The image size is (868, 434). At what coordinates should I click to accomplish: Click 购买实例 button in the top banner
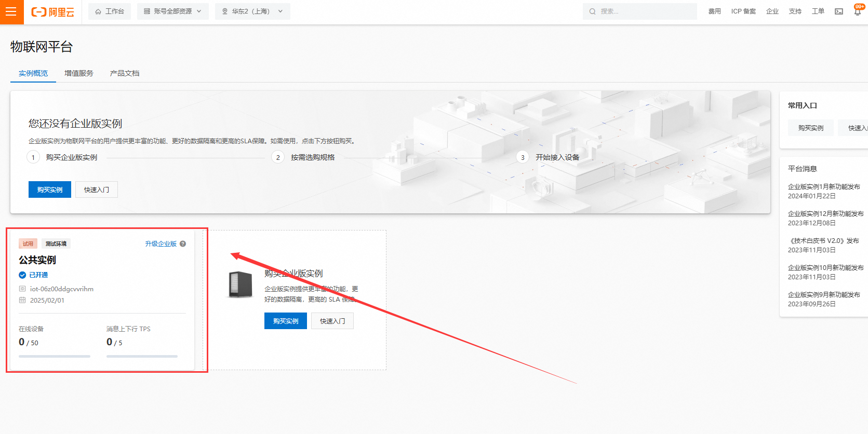[x=50, y=189]
